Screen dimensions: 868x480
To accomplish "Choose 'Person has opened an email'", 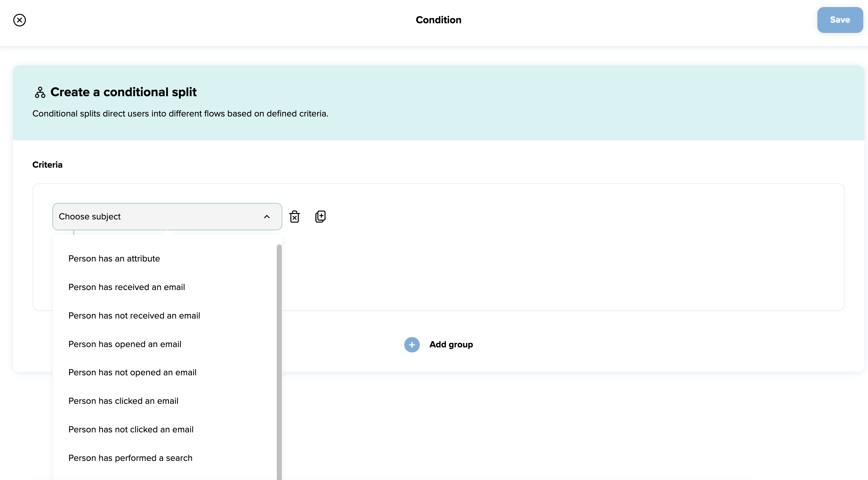I will pyautogui.click(x=125, y=344).
